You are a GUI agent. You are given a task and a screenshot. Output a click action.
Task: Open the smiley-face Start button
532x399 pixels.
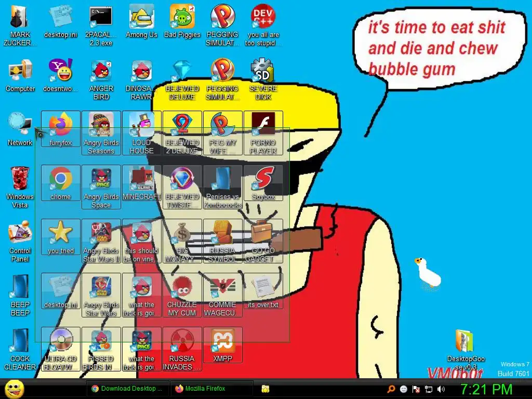(x=14, y=389)
